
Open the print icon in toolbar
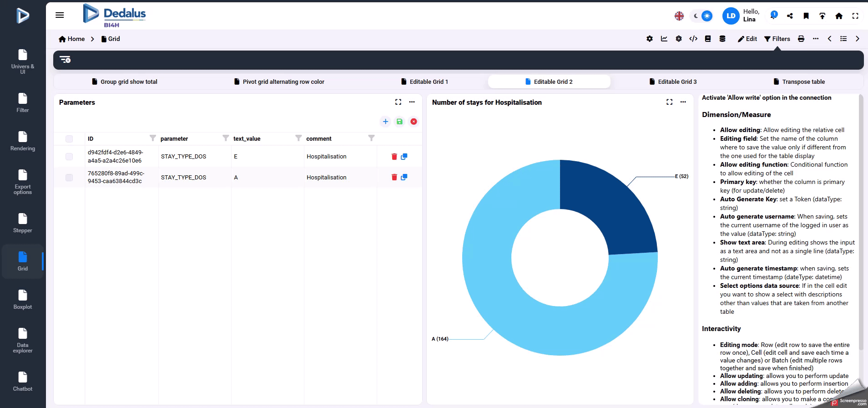(x=801, y=39)
